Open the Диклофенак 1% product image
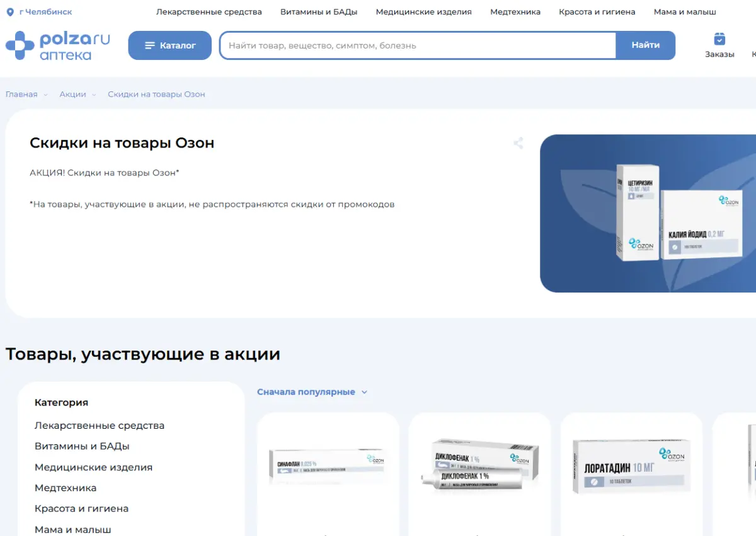Screen dimensions: 756x536 point(479,467)
